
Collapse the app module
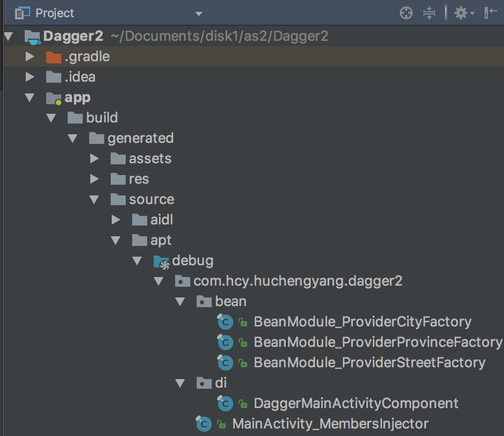(x=30, y=97)
